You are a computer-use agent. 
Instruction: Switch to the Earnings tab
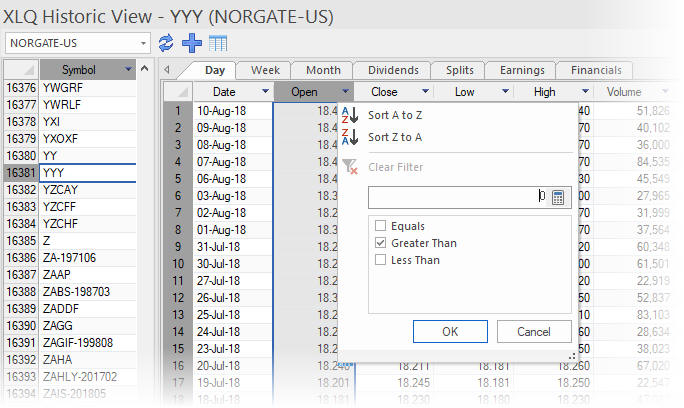522,70
